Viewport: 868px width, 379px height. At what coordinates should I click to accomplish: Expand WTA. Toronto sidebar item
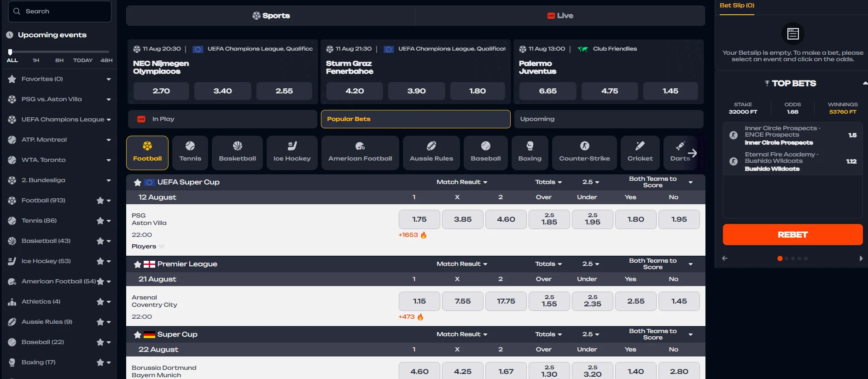109,160
